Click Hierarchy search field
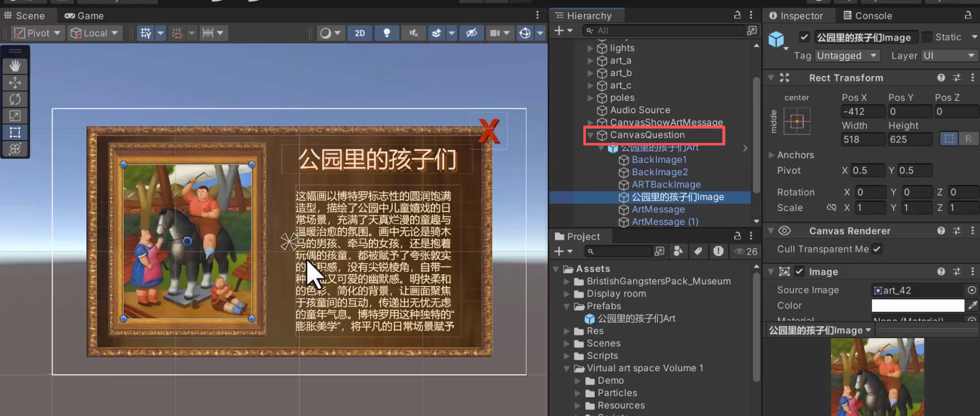This screenshot has width=980, height=416. [663, 31]
